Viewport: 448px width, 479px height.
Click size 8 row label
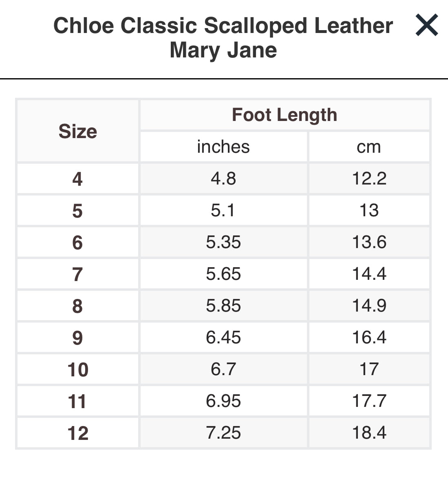coord(77,306)
